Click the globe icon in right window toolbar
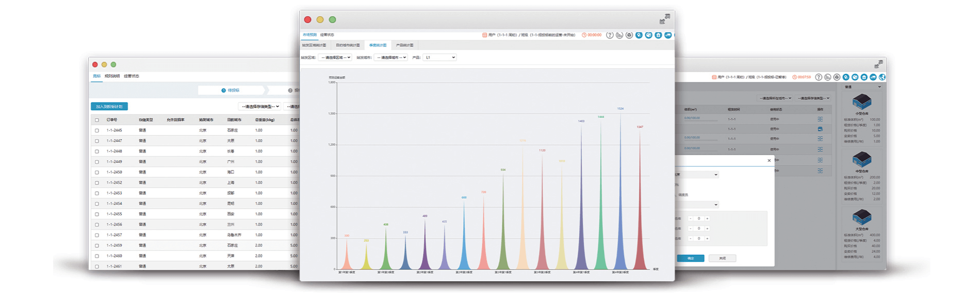The height and width of the screenshot is (305, 980). click(x=883, y=77)
